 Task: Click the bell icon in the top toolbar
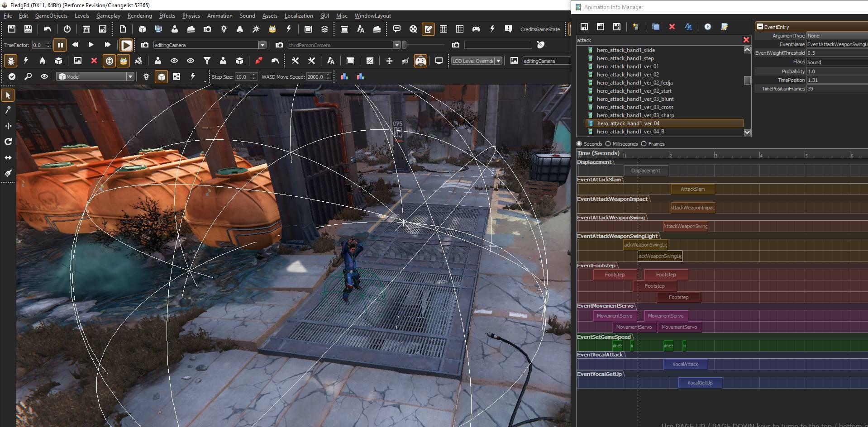[240, 29]
